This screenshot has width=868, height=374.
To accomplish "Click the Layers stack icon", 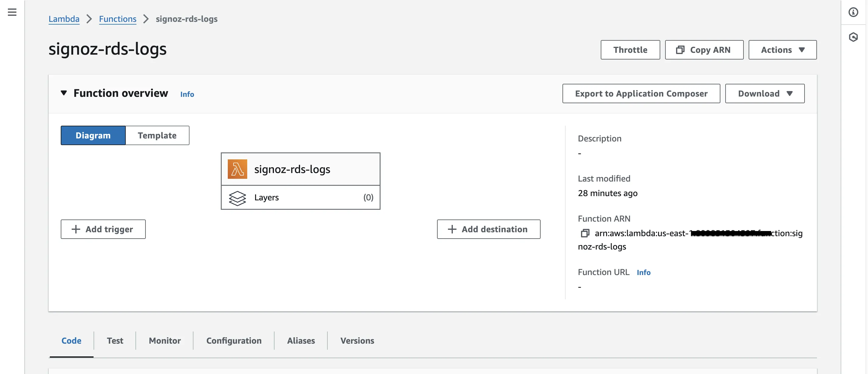I will 237,198.
